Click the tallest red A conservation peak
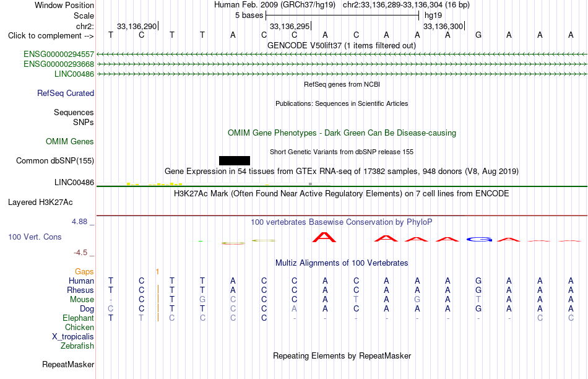Viewport: 588px width, 379px height. coord(324,237)
